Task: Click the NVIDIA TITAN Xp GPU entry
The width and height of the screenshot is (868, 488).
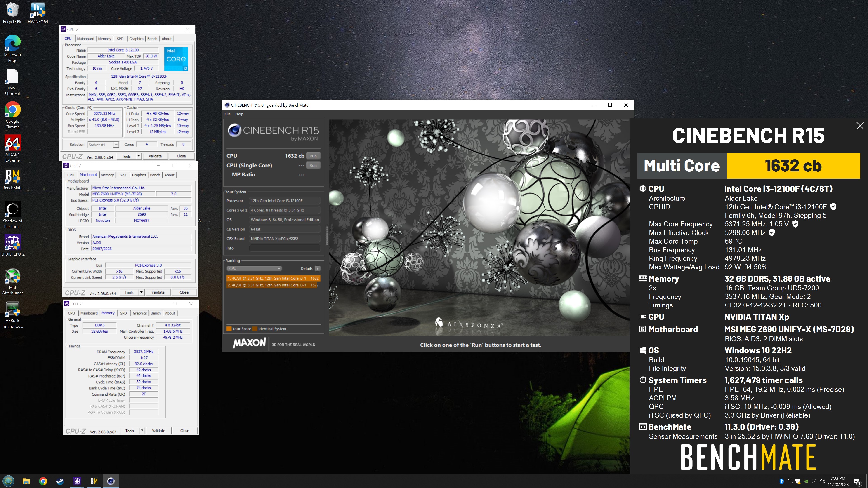Action: [x=757, y=317]
